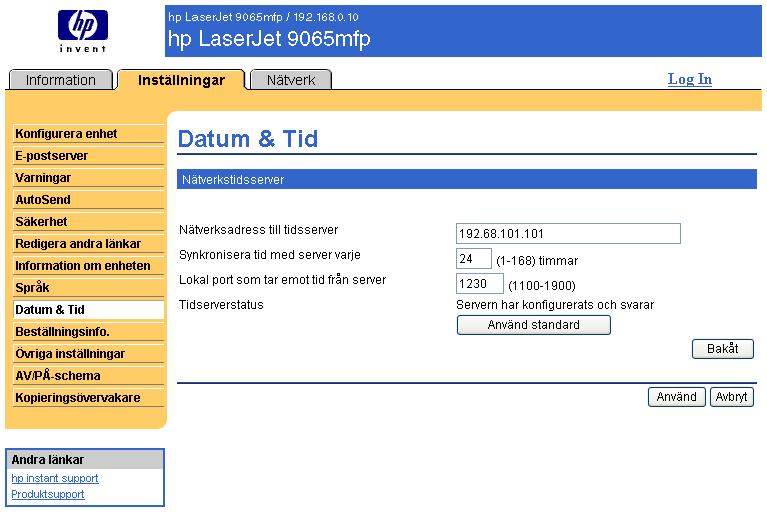Click the Tidsserverstatus label
This screenshot has height=520, width=767.
point(221,305)
